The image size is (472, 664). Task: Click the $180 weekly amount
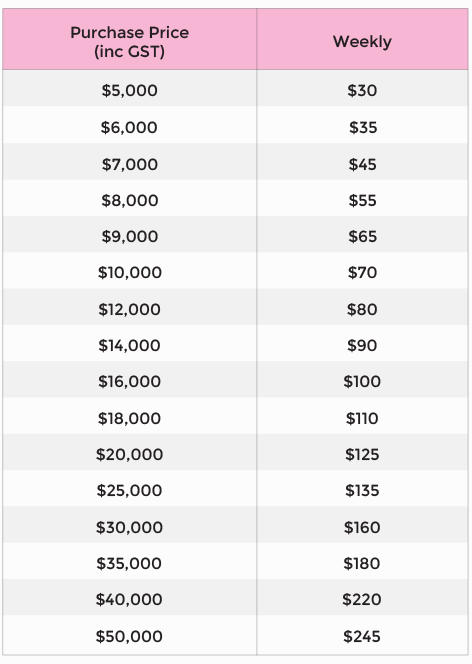[362, 563]
